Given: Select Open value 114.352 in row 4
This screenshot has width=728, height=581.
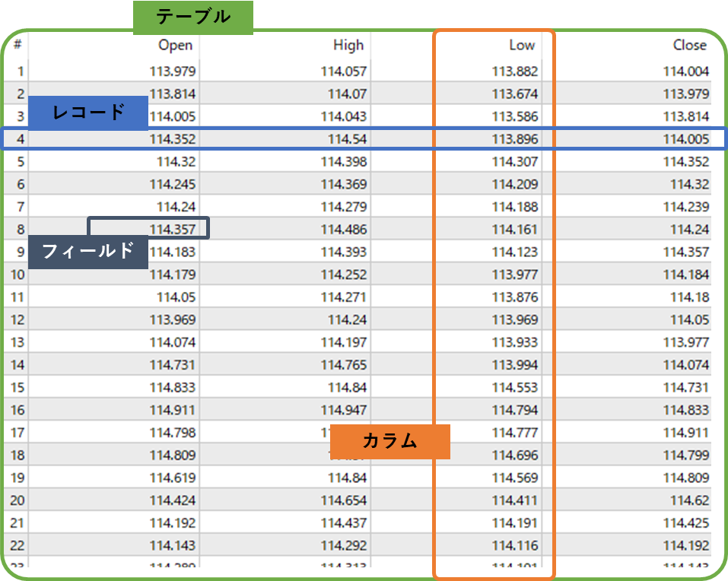Looking at the screenshot, I should pyautogui.click(x=172, y=139).
